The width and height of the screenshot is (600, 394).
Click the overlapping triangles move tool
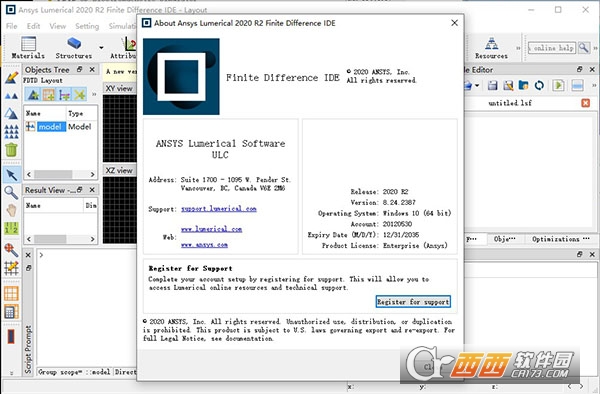pos(11,113)
